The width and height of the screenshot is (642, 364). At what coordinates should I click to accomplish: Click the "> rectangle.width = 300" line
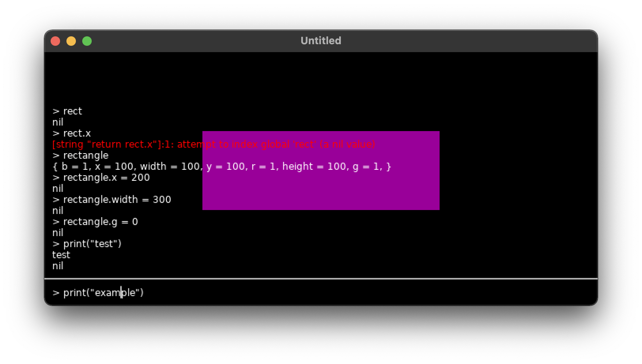(x=112, y=200)
